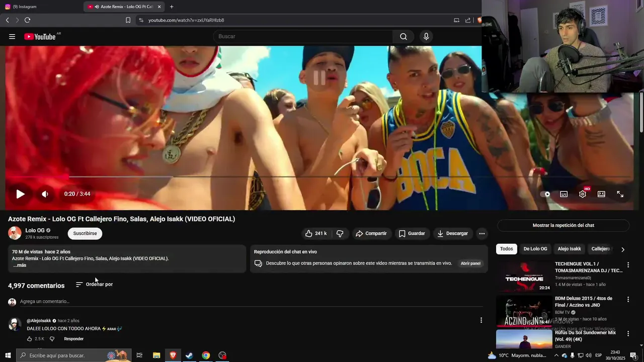Dislike the video with the thumbs-down icon
The image size is (644, 362).
click(x=340, y=233)
